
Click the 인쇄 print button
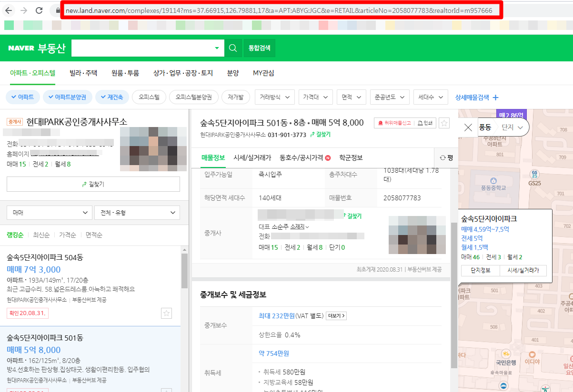click(x=425, y=123)
